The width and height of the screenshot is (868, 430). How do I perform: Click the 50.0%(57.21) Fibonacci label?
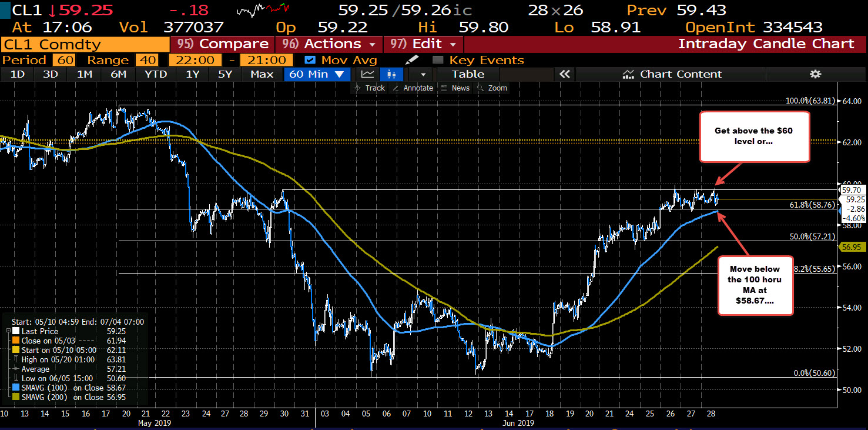813,236
